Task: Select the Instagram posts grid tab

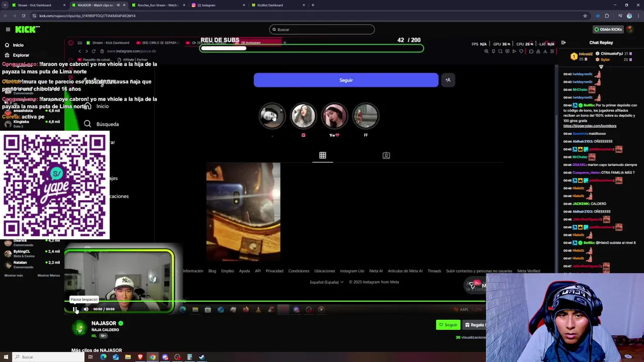Action: (x=323, y=155)
